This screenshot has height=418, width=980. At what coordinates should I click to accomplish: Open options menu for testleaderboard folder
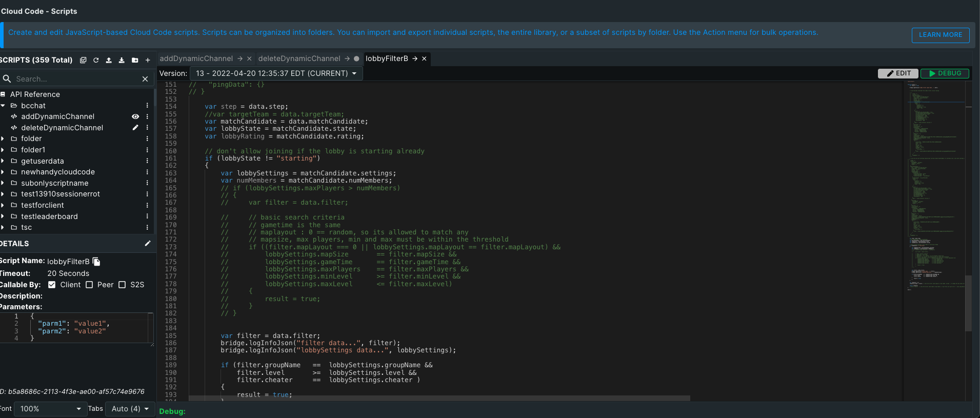[x=147, y=216]
